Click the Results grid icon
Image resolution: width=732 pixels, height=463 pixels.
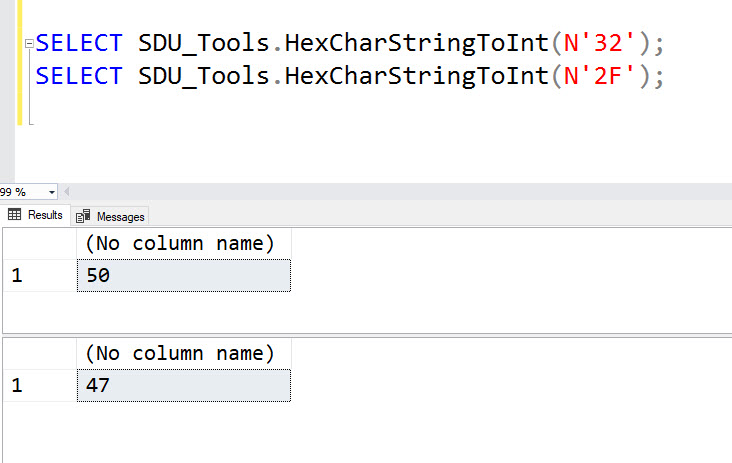[x=14, y=214]
